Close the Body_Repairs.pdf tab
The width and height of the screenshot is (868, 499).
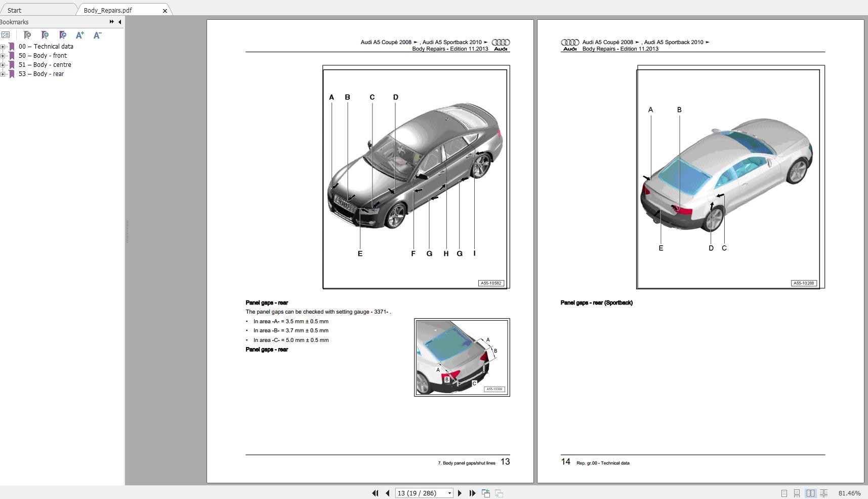[x=164, y=11]
